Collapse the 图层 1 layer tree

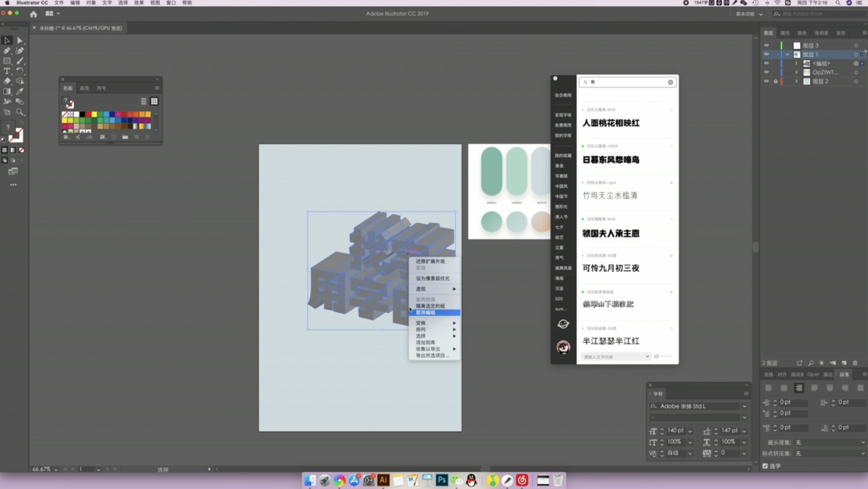[x=788, y=55]
